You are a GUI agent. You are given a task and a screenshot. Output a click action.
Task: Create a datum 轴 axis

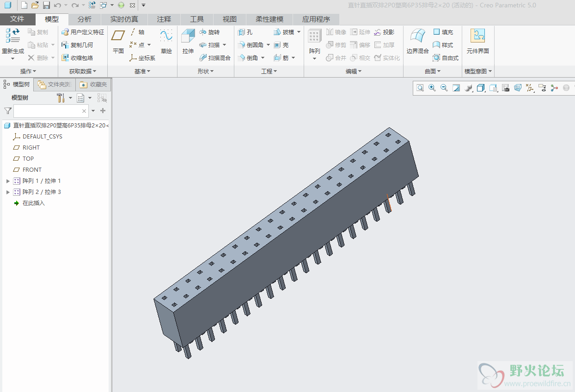(x=138, y=32)
